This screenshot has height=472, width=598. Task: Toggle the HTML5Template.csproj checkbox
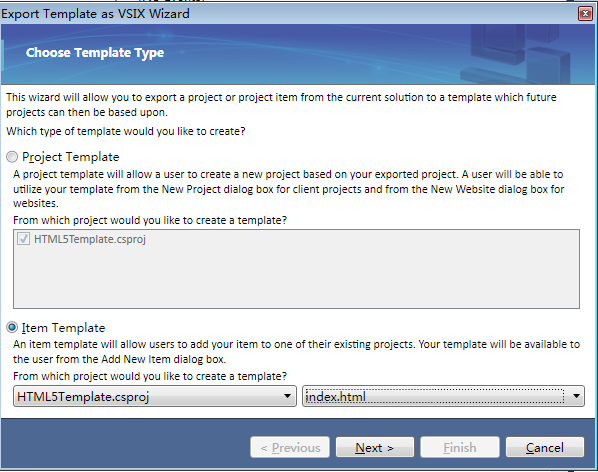click(x=23, y=239)
